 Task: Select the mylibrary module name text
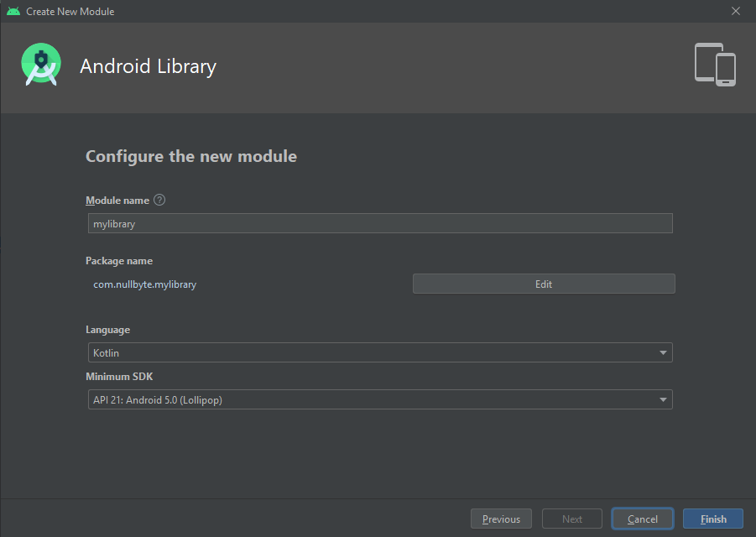[113, 223]
